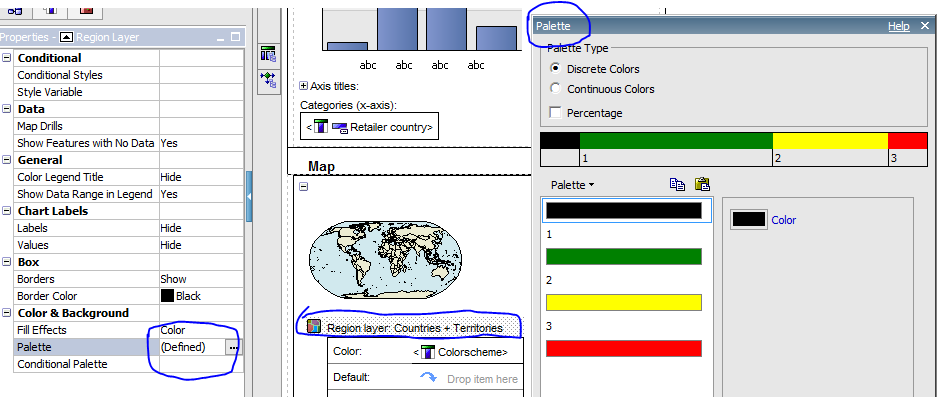
Task: Click the blue arrow in Default drop zone
Action: pos(428,378)
